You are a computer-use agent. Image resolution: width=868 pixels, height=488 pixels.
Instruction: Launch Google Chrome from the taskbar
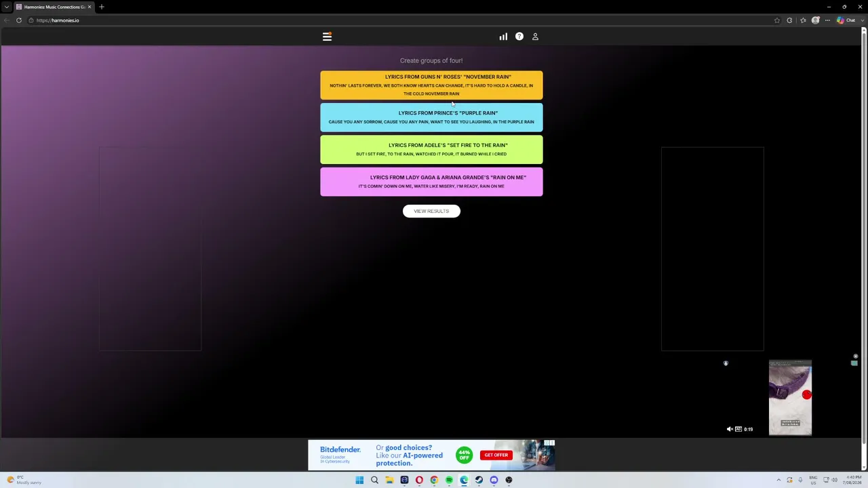434,480
